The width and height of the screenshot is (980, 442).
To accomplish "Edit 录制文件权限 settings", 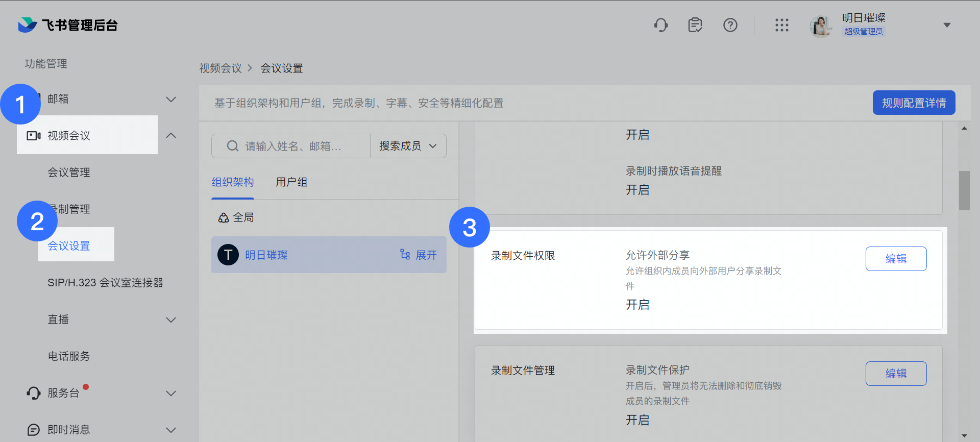I will click(896, 259).
